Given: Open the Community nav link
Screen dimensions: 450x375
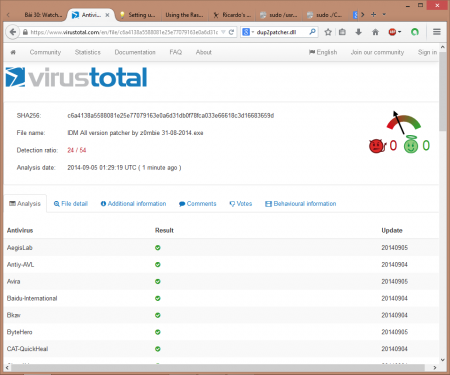Looking at the screenshot, I should pyautogui.click(x=45, y=52).
